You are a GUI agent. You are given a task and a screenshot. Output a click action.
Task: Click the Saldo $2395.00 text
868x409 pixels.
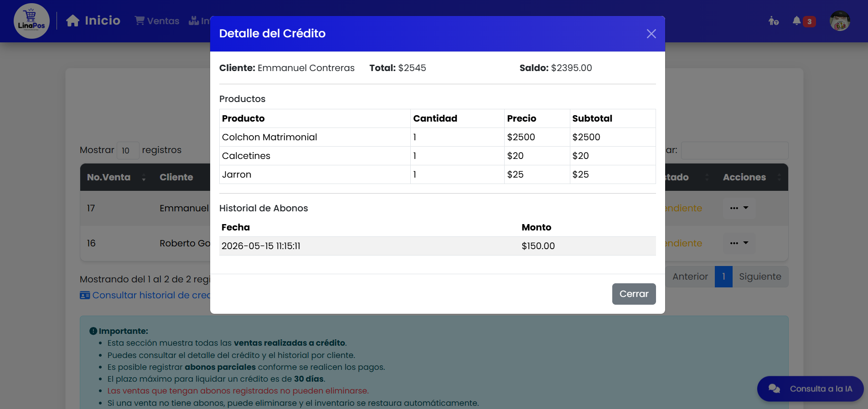[x=556, y=68]
